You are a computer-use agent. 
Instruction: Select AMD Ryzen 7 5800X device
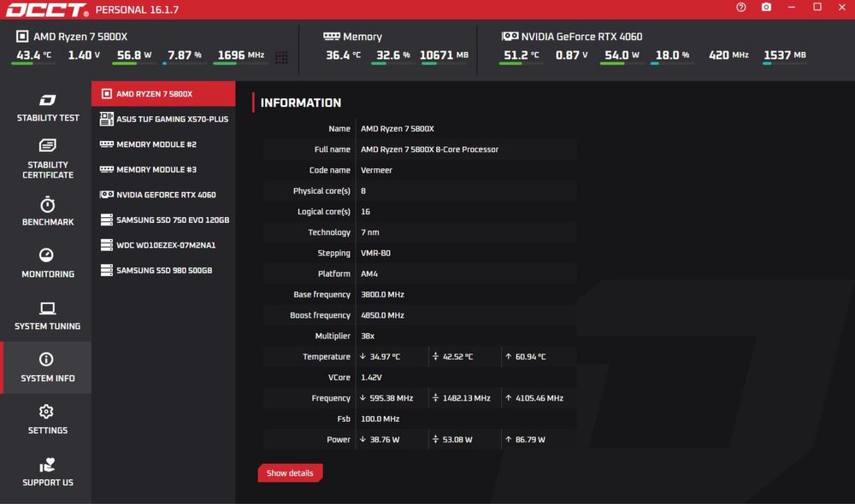[163, 94]
